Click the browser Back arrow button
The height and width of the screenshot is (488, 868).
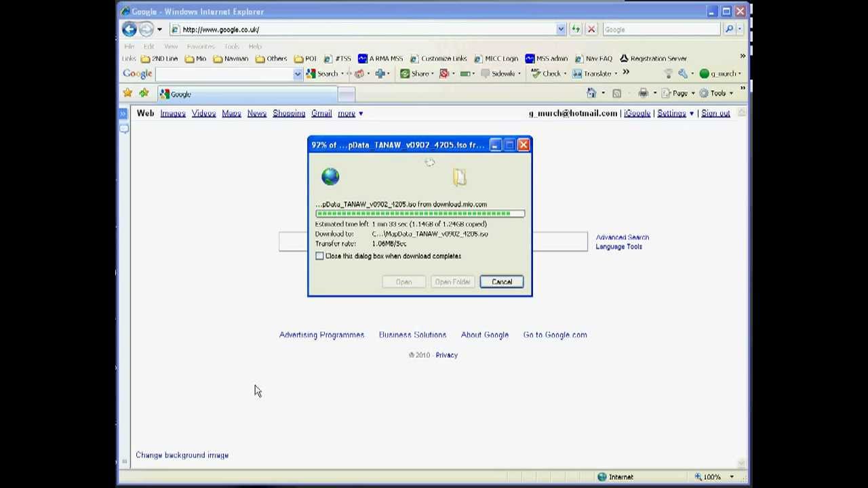129,29
